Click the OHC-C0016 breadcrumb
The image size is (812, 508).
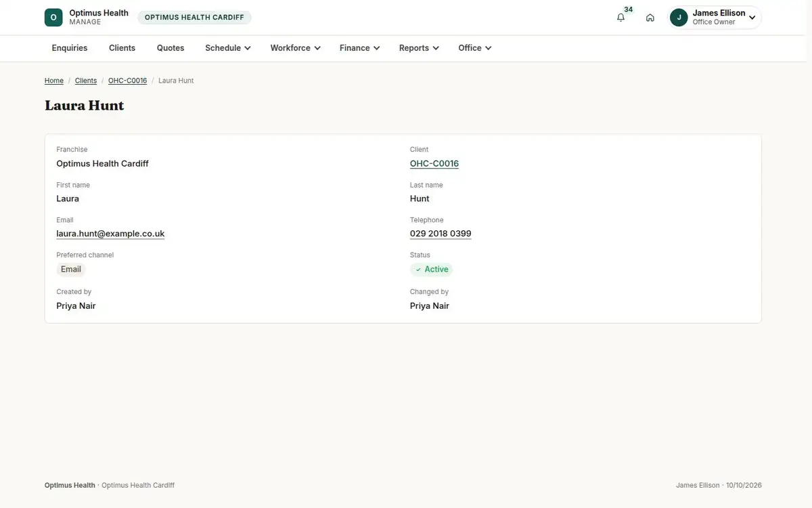click(127, 81)
